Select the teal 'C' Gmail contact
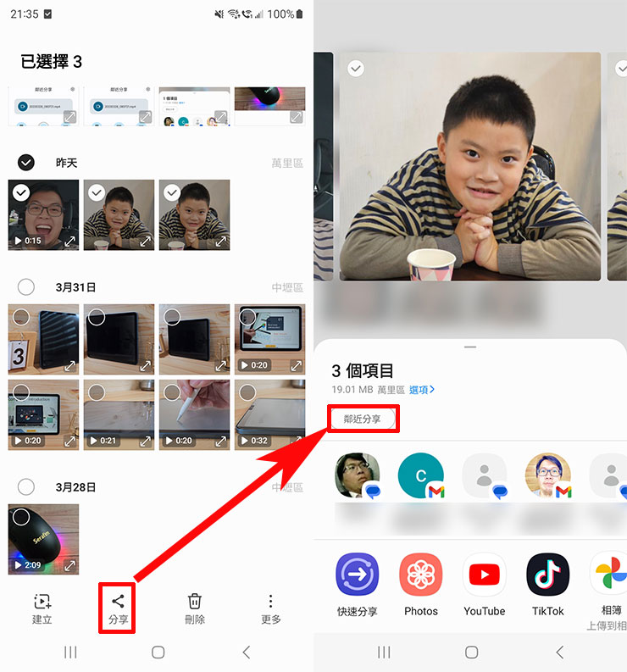This screenshot has height=672, width=627. coord(421,475)
